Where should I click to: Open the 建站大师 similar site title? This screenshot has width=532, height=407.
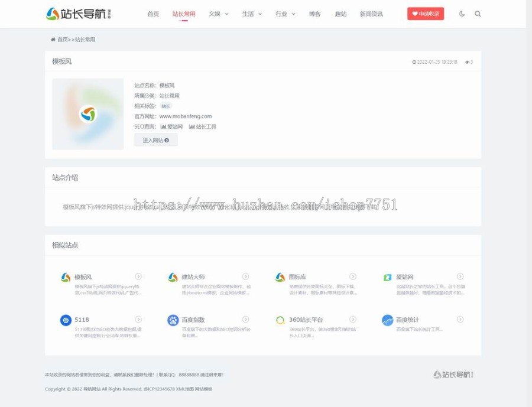pos(193,277)
